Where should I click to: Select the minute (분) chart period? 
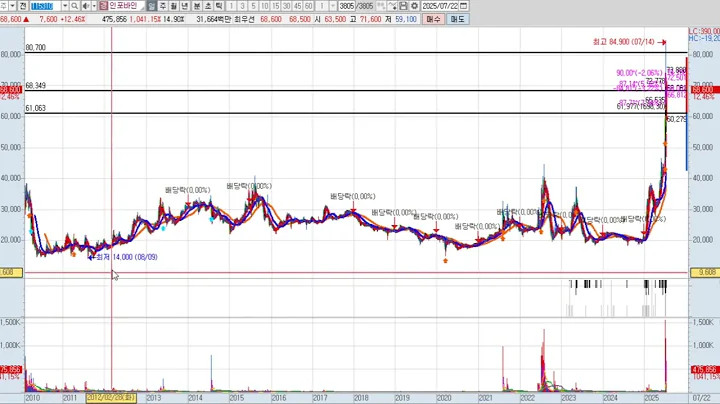pos(197,6)
